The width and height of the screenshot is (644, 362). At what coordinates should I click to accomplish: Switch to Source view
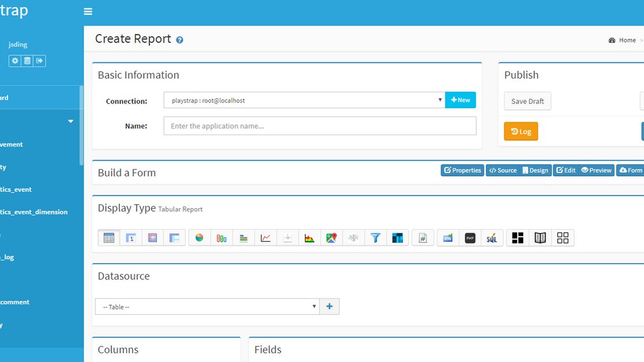[502, 171]
